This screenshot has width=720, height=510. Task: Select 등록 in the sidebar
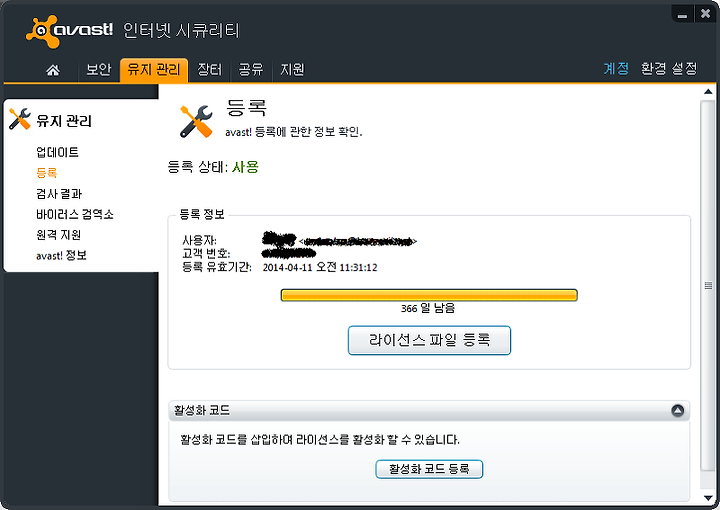46,173
